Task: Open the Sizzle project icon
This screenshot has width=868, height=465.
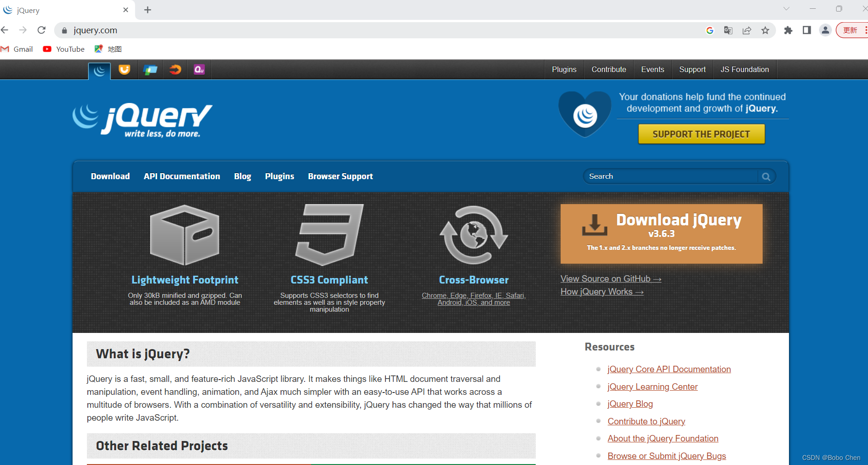Action: pyautogui.click(x=175, y=70)
